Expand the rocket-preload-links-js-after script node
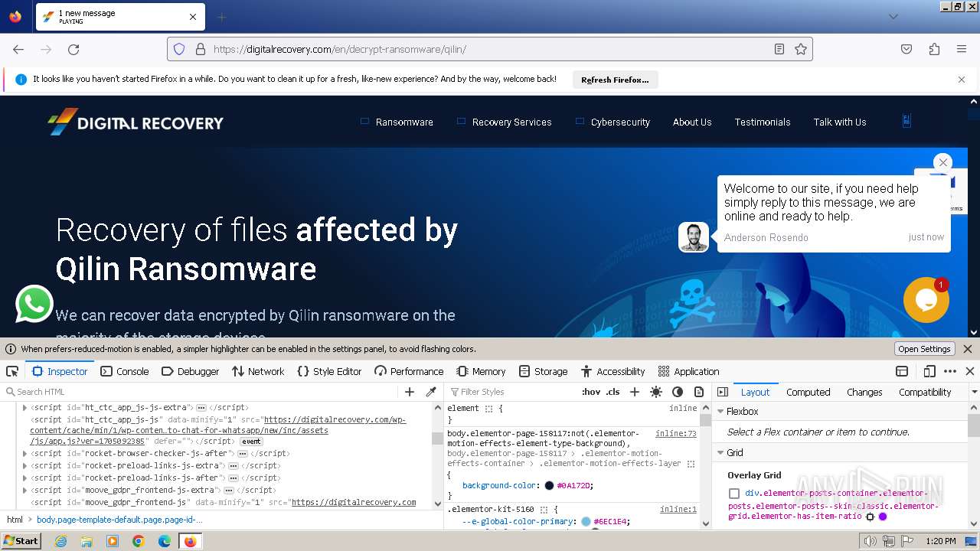The image size is (980, 551). point(24,478)
